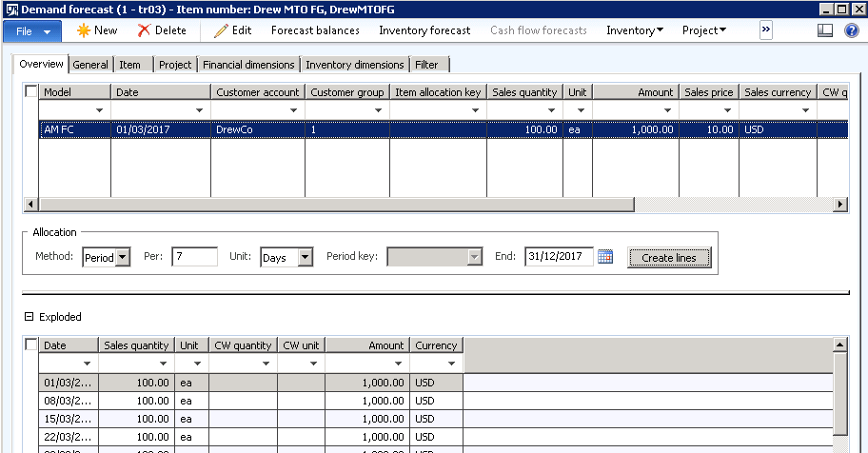Click the toolbar overflow chevron button
Viewport: 868px width, 453px height.
tap(765, 30)
